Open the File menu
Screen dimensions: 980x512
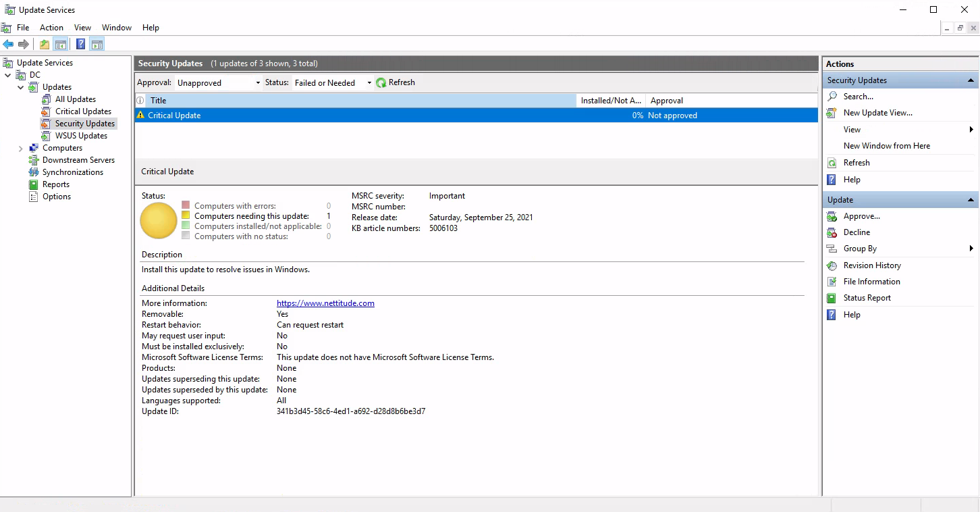23,28
